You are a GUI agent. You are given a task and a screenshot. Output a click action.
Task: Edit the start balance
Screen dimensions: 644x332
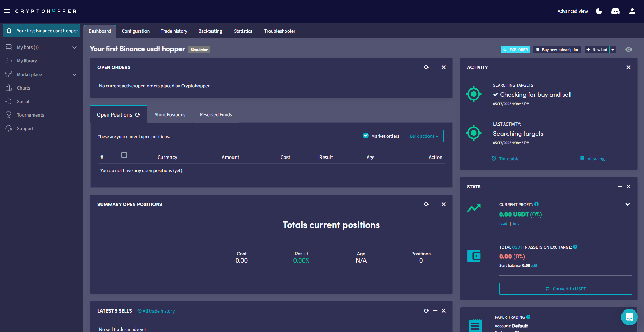pos(534,266)
